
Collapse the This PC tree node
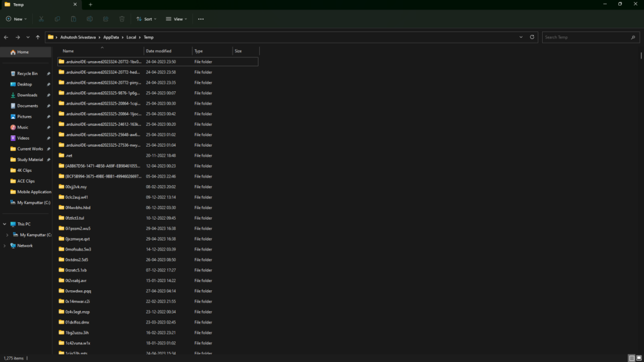pyautogui.click(x=5, y=224)
